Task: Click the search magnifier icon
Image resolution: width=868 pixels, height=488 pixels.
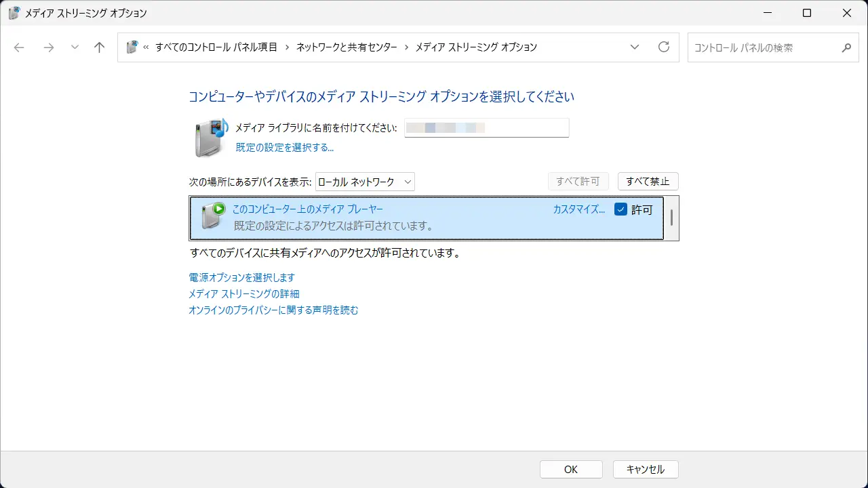Action: coord(846,48)
